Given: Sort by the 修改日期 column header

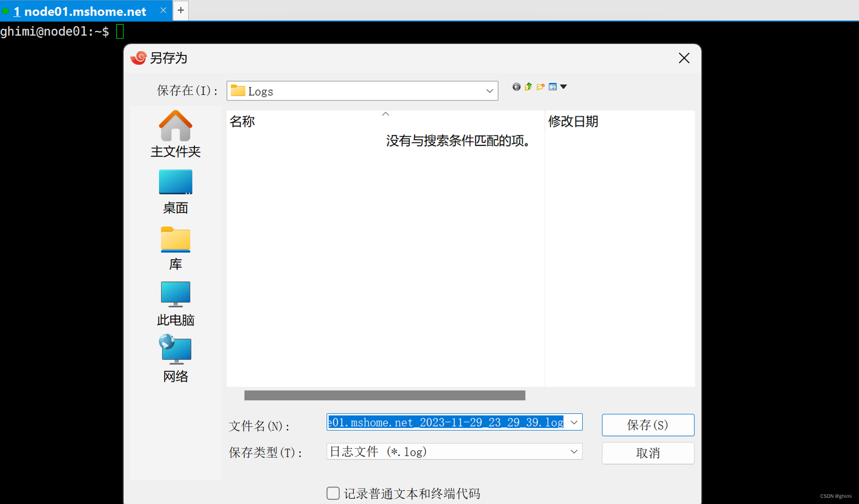Looking at the screenshot, I should pos(619,121).
